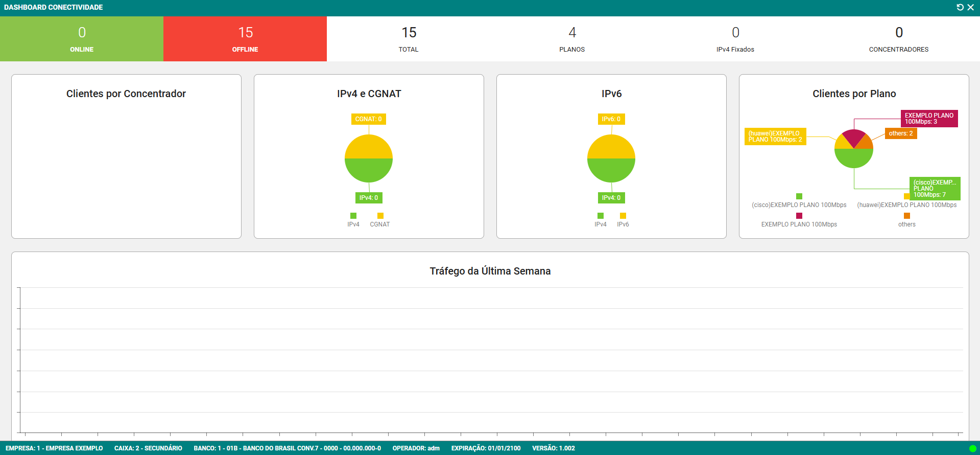The height and width of the screenshot is (455, 980).
Task: Click the green IPv4 legend square in the IPv6 chart
Action: (601, 216)
